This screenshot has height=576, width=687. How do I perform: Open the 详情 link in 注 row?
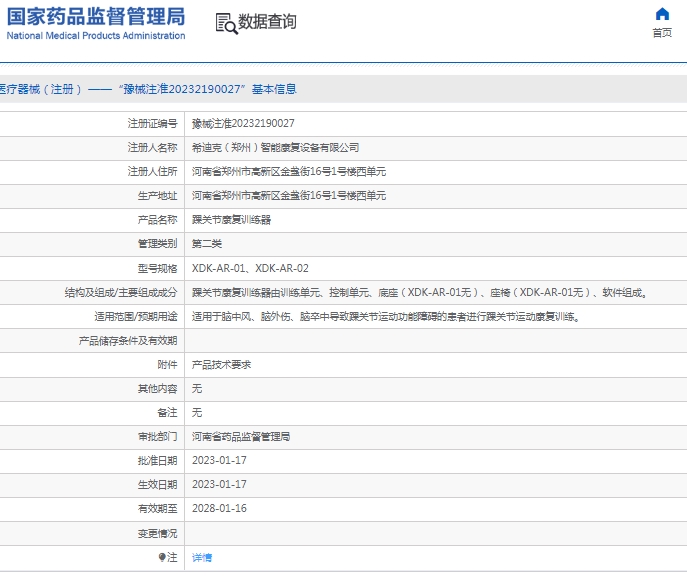click(x=202, y=558)
